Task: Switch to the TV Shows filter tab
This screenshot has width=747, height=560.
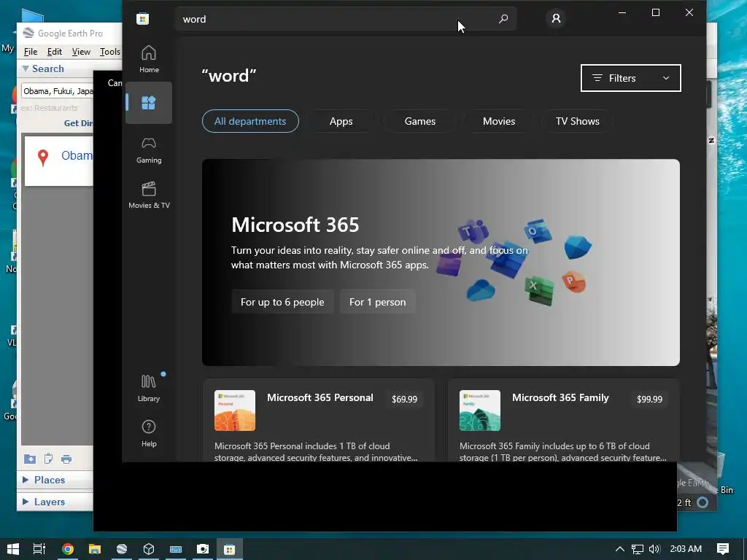Action: pyautogui.click(x=578, y=122)
